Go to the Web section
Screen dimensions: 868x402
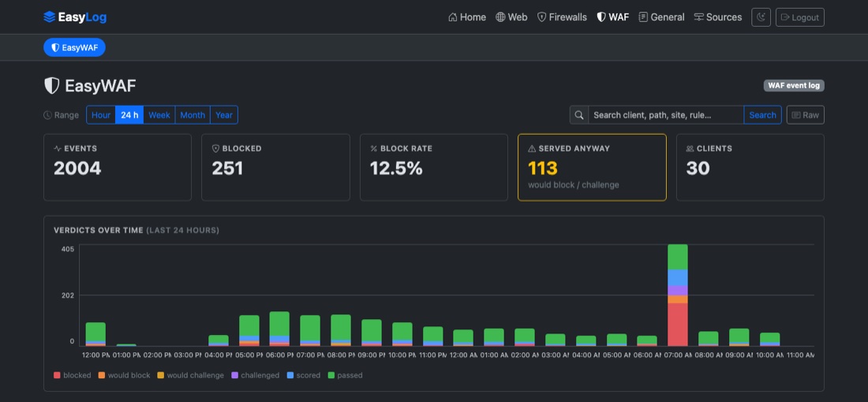click(511, 17)
